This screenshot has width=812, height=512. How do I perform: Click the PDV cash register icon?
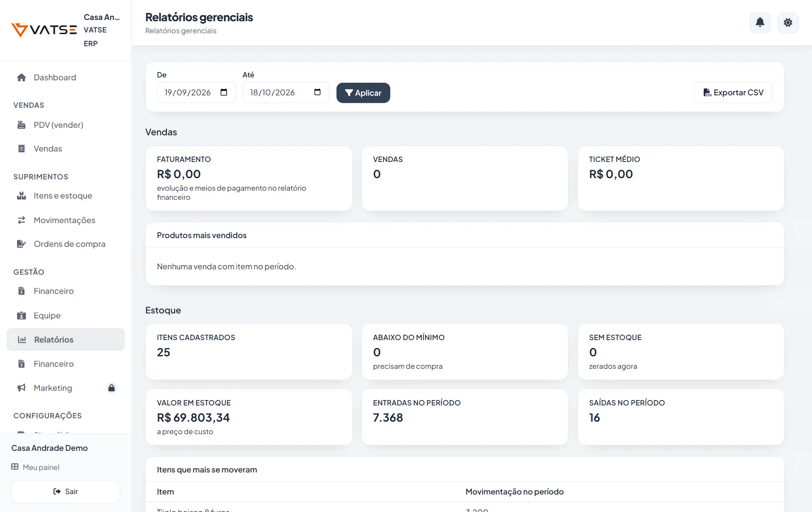click(x=22, y=125)
